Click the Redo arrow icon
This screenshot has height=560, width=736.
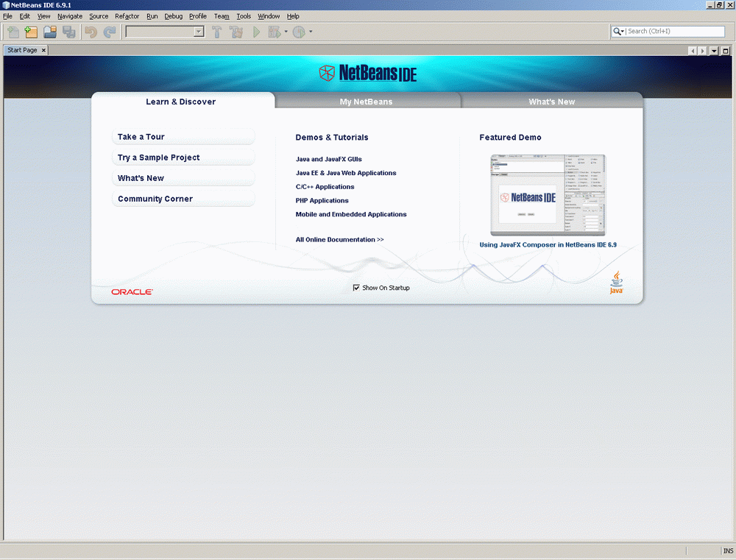[110, 32]
